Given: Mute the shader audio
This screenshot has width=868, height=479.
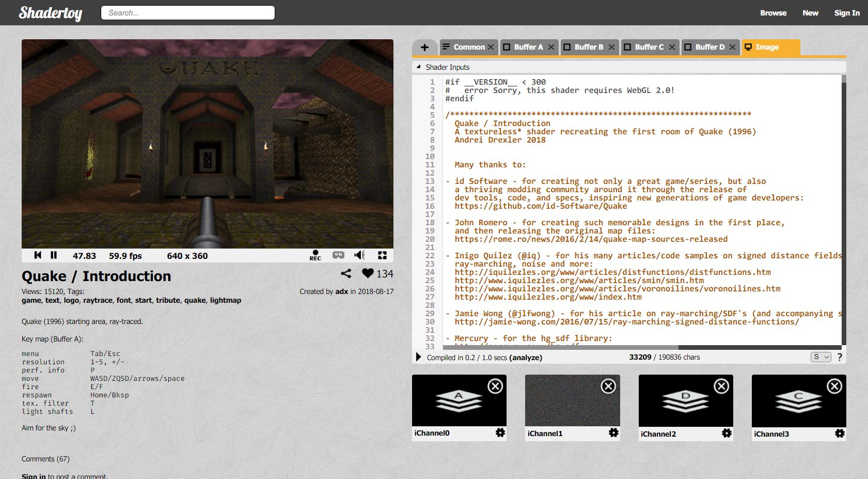Looking at the screenshot, I should click(359, 255).
